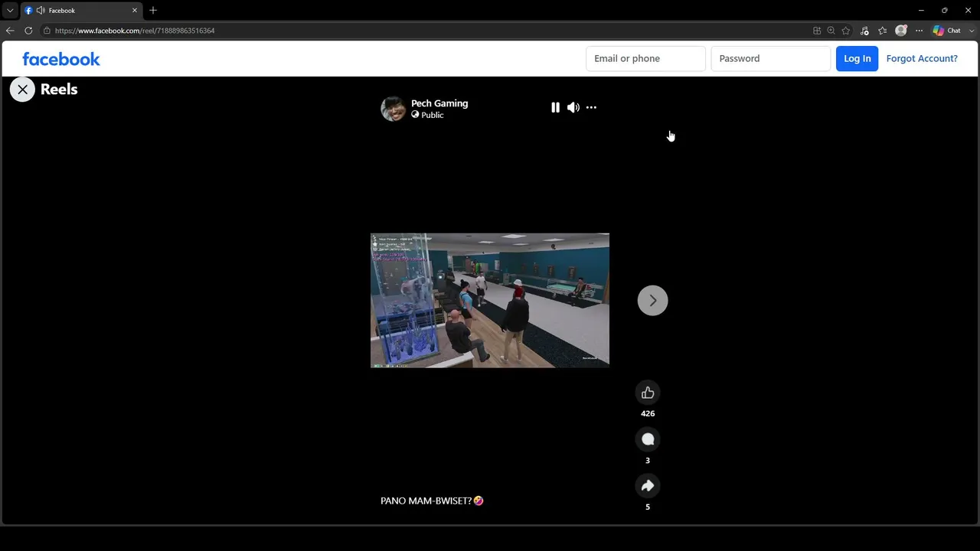Like the reel with thumbs-up icon
This screenshot has width=980, height=551.
[648, 393]
